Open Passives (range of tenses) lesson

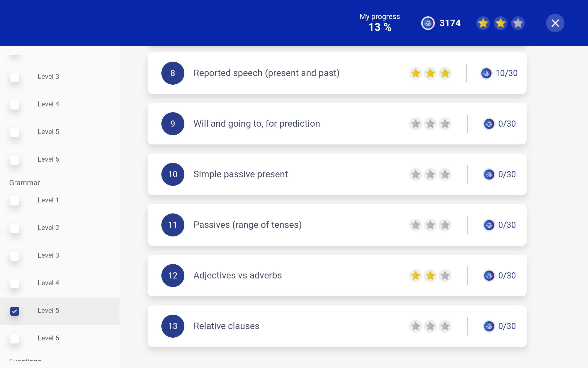point(247,225)
